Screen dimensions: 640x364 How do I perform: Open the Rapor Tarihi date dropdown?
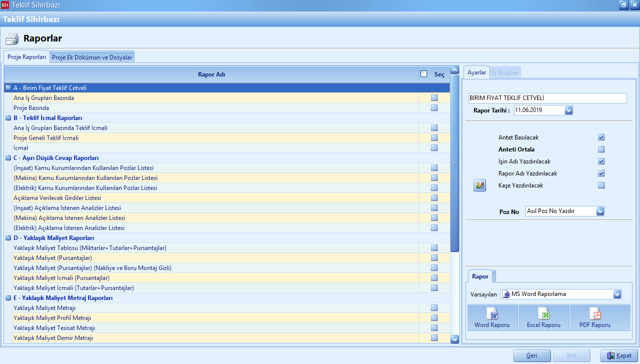click(x=568, y=110)
